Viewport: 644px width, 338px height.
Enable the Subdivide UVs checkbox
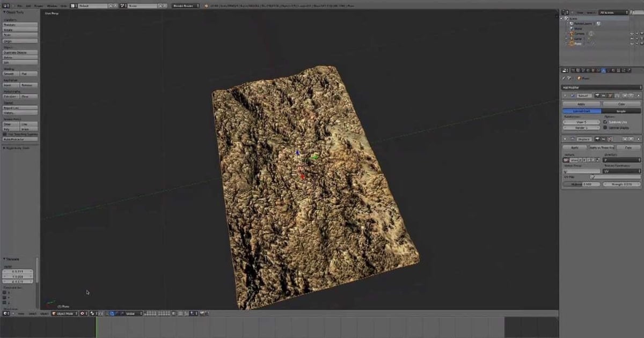[x=604, y=122]
